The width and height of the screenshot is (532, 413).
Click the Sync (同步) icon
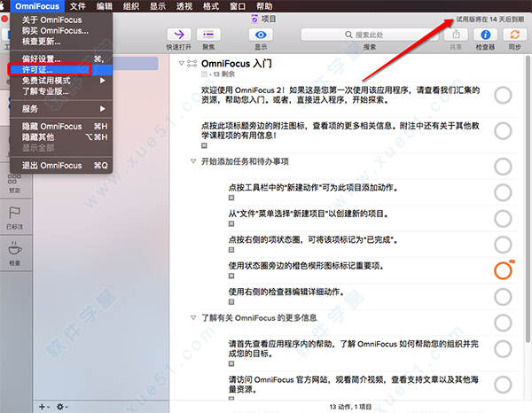click(x=514, y=35)
